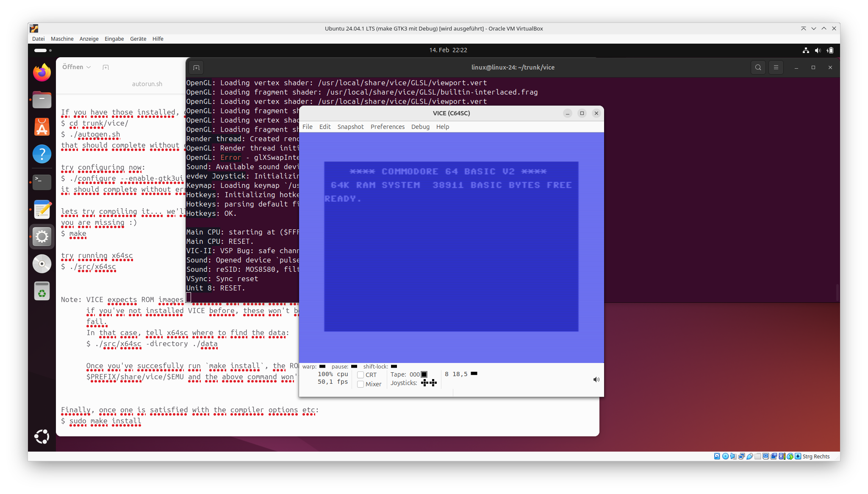The width and height of the screenshot is (868, 494).
Task: Click the Activities workspace indicator
Action: coord(43,50)
